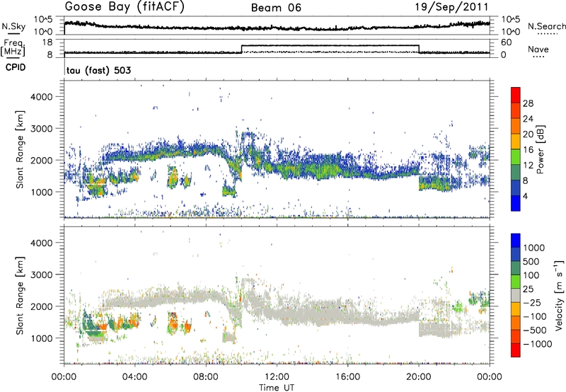The image size is (566, 392).
Task: Select the "Freq. [MHz]" axis label
Action: tap(13, 47)
